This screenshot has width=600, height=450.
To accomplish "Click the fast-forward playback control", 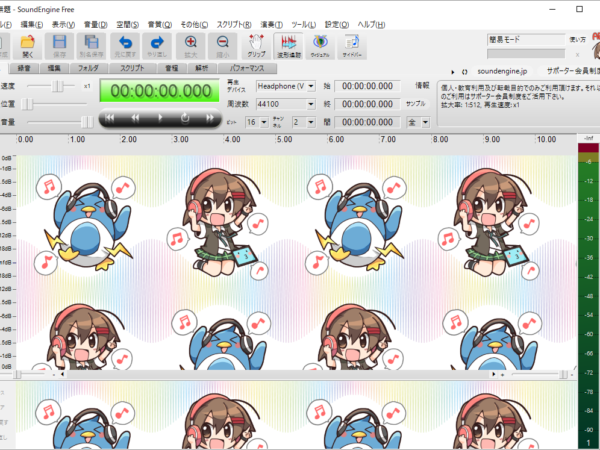I will tap(210, 118).
